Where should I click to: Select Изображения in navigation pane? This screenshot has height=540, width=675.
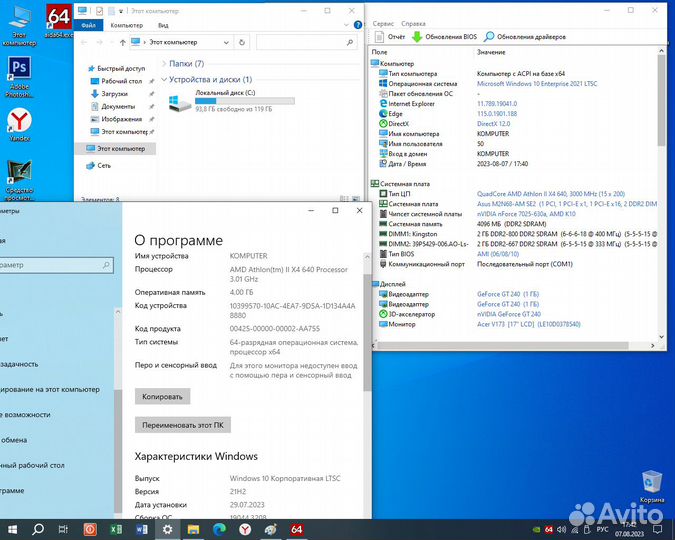tap(116, 119)
